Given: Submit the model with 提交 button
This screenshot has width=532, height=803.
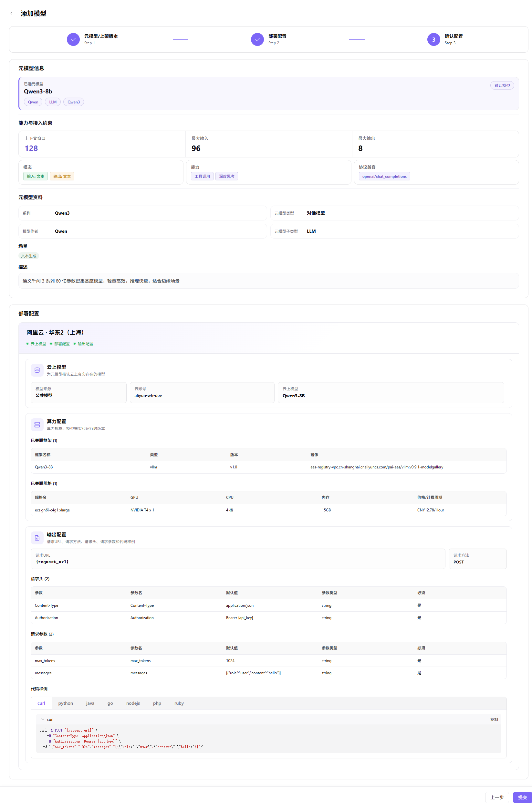Looking at the screenshot, I should tap(523, 797).
